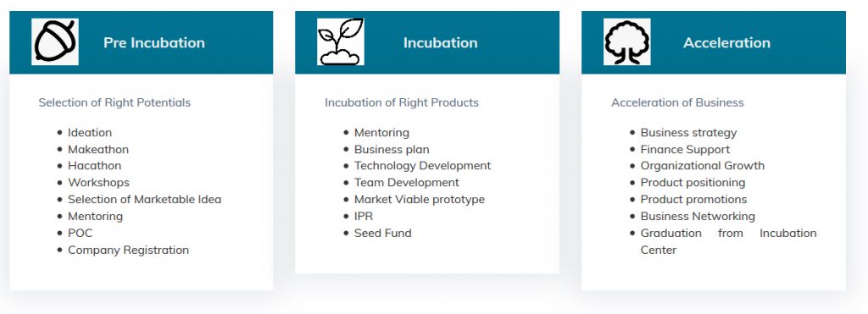This screenshot has width=868, height=314.
Task: Click the Technology Development entry
Action: [x=422, y=166]
